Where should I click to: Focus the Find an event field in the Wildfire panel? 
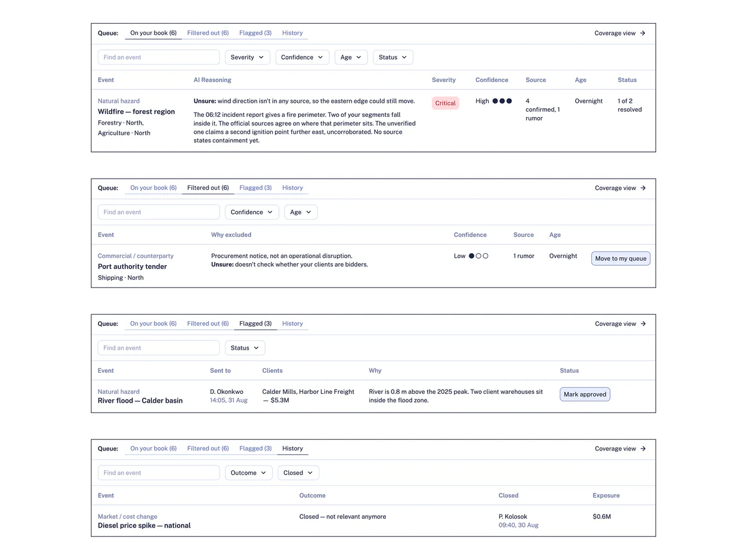coord(159,57)
